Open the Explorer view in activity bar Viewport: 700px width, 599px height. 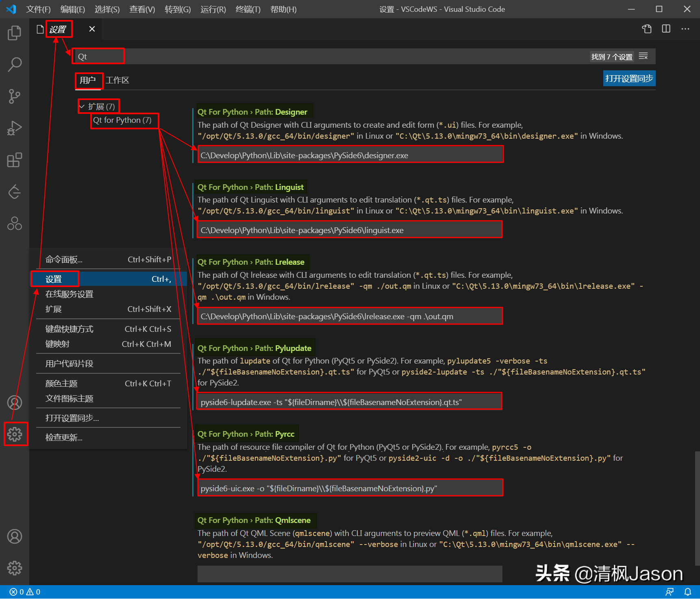15,33
